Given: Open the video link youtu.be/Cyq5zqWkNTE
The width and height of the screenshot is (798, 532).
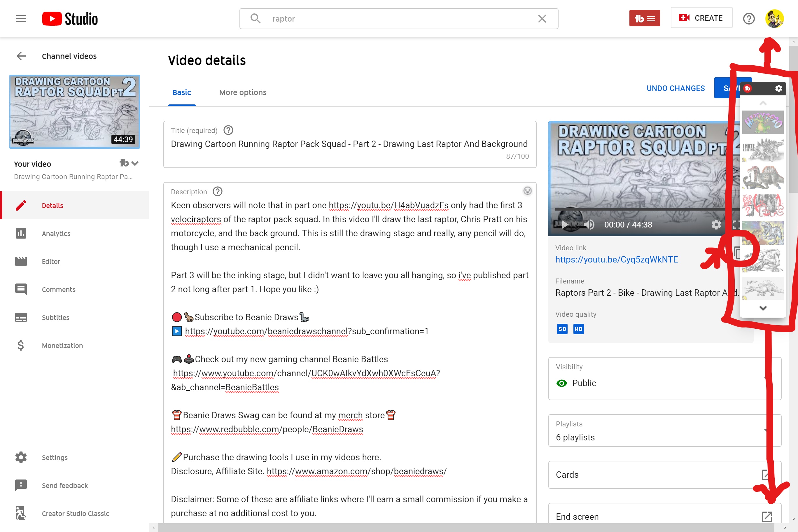Looking at the screenshot, I should (x=617, y=260).
